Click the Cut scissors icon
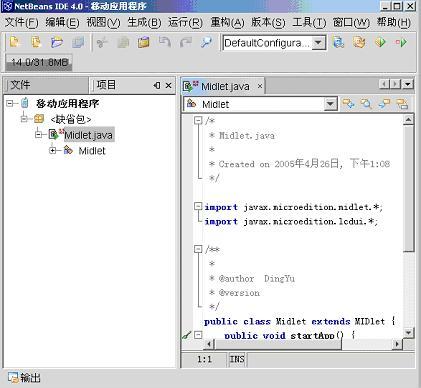This screenshot has width=421, height=388. click(102, 42)
